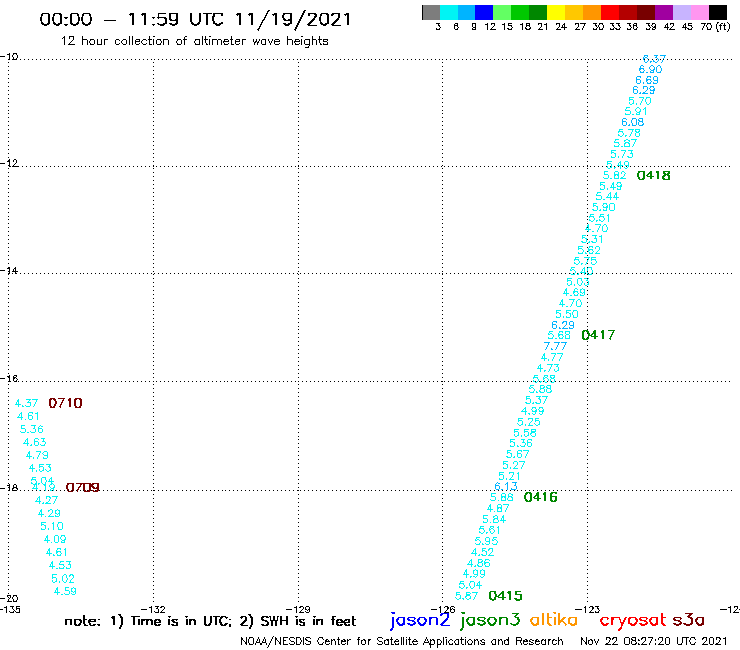Click the 5.50 wave height value

pos(567,314)
